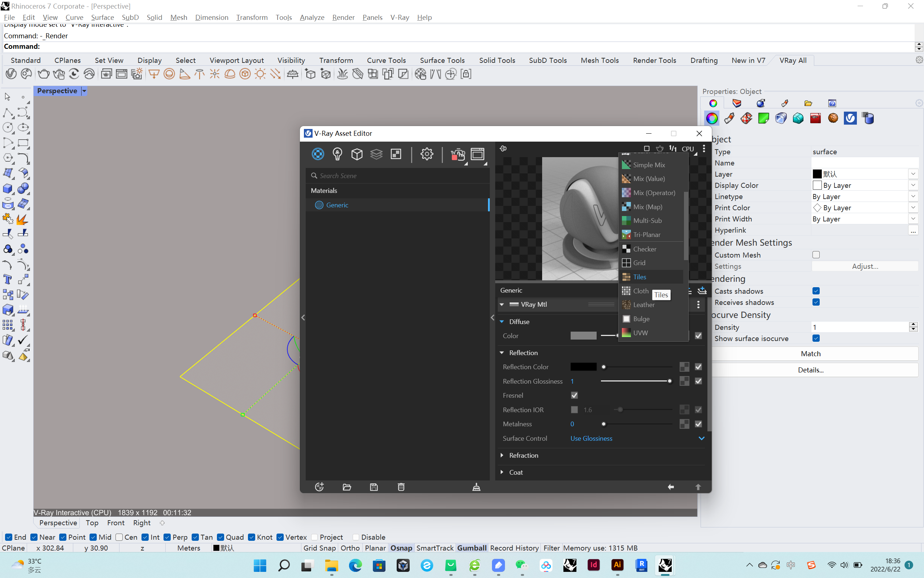Click purge unused assets broom icon
Image resolution: width=924 pixels, height=578 pixels.
tap(476, 487)
